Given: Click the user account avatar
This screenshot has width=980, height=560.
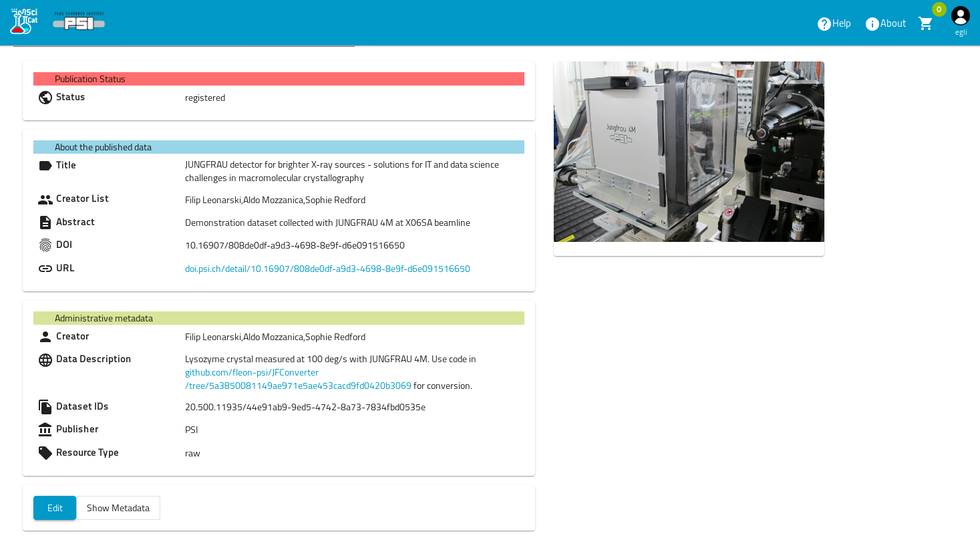Looking at the screenshot, I should click(x=960, y=16).
